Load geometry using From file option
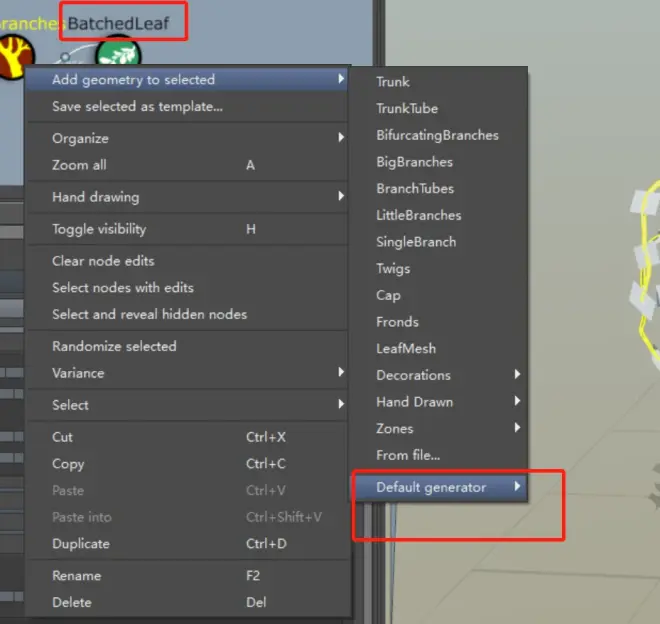Screen dimensions: 660x624 (x=408, y=455)
